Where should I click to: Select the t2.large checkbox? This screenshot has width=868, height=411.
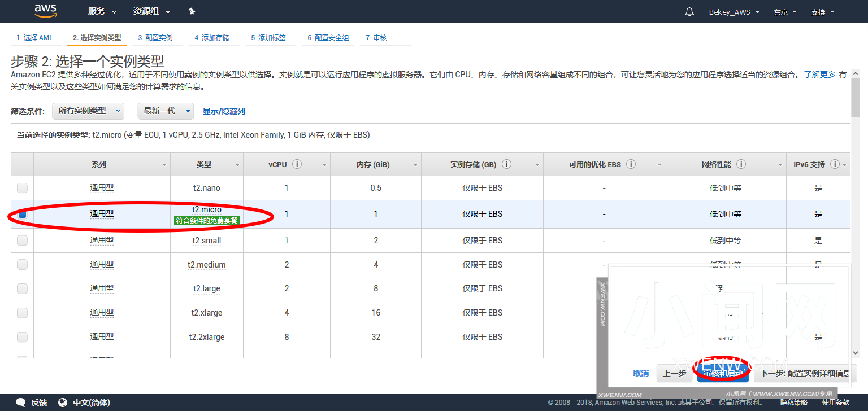(x=22, y=288)
